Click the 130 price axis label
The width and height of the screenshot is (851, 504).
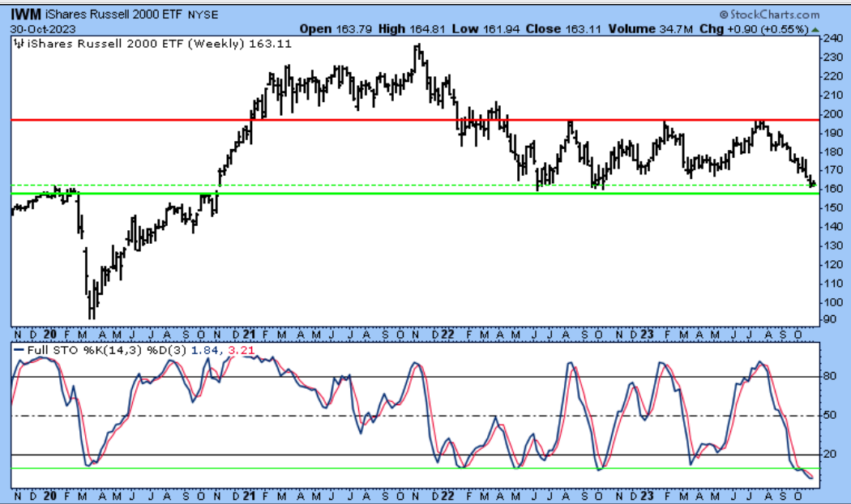click(833, 246)
